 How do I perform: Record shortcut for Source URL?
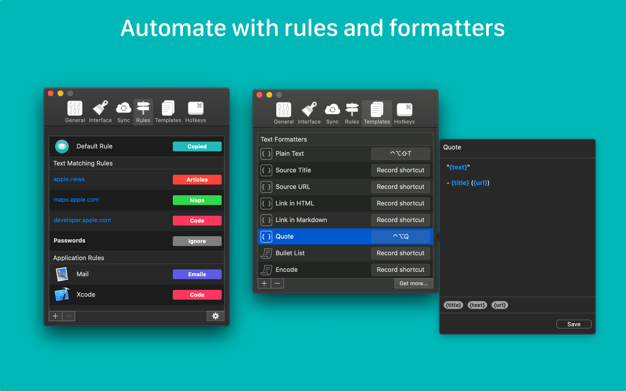click(400, 187)
